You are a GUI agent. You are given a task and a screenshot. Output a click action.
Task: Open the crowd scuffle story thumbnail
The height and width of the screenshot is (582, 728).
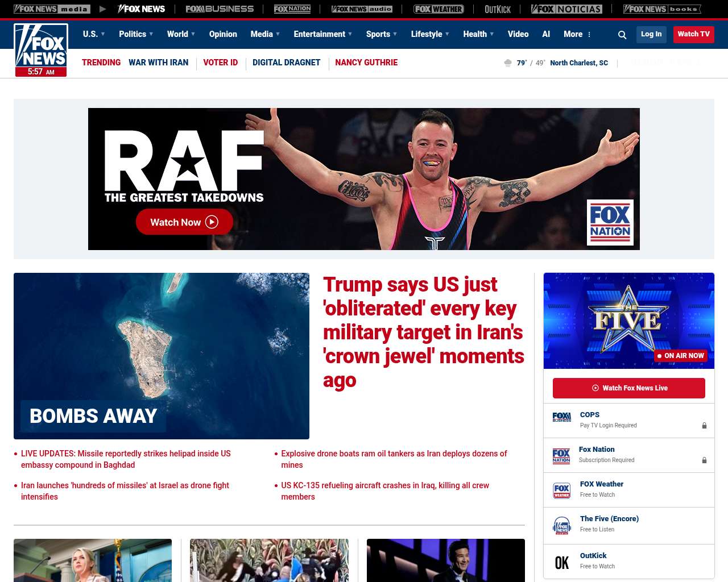coord(269,560)
